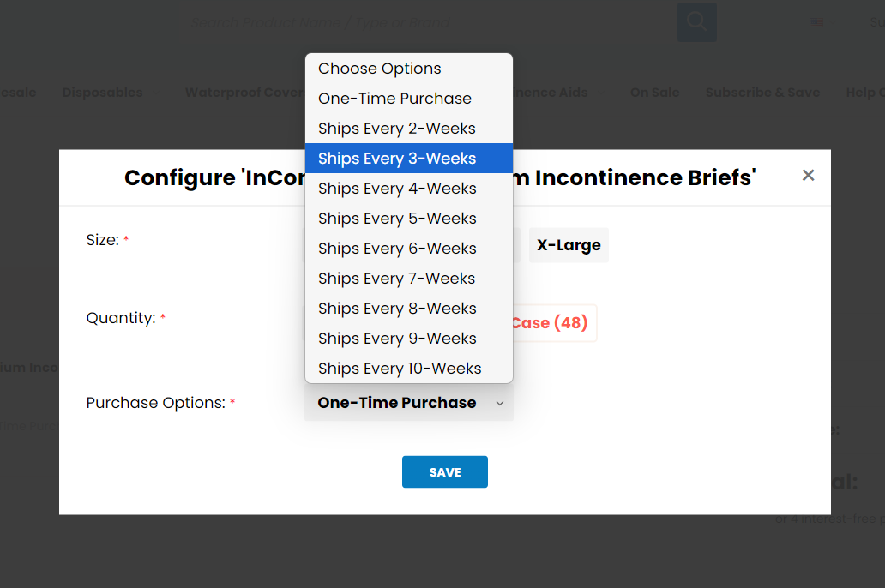Select the Case (48) quantity option
The image size is (885, 588).
[x=551, y=323]
